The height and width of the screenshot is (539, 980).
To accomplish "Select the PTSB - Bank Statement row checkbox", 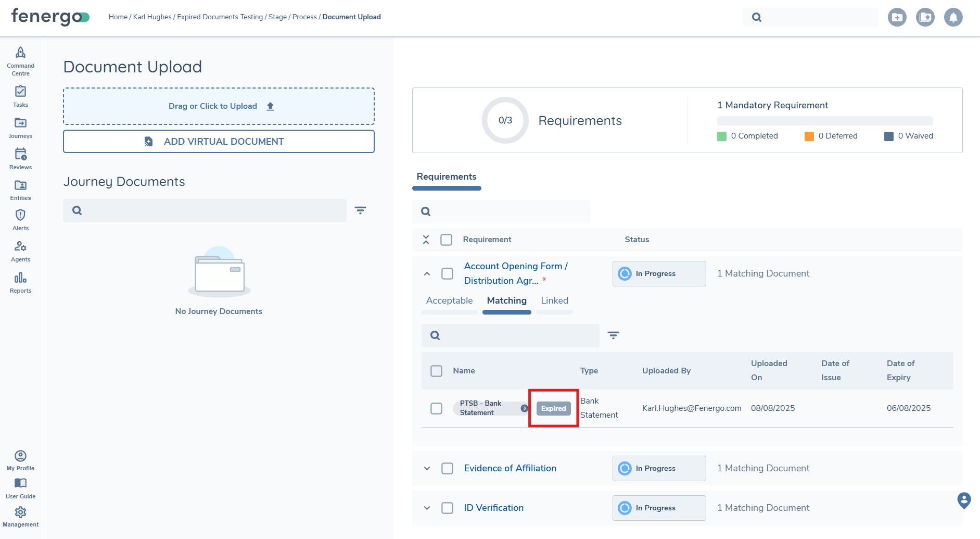I will (436, 408).
